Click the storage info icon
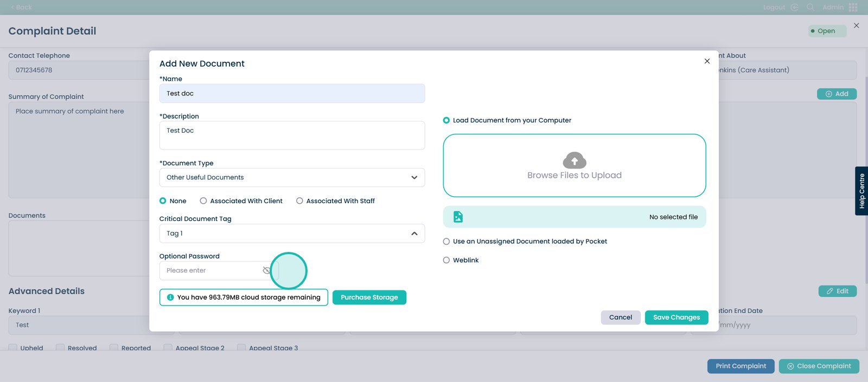Screen dimensions: 868x382 coord(170,297)
